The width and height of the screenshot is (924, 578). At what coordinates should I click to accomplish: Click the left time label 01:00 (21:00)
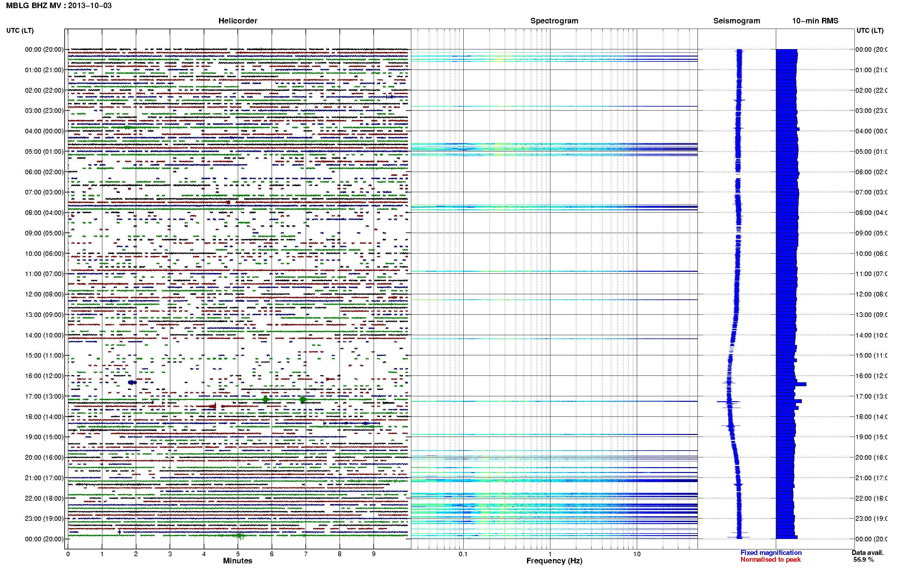click(x=44, y=70)
